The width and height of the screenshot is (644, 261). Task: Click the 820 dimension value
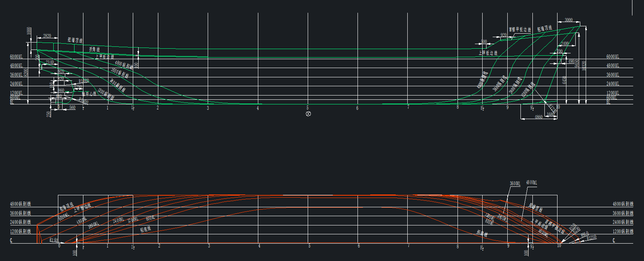(61, 79)
